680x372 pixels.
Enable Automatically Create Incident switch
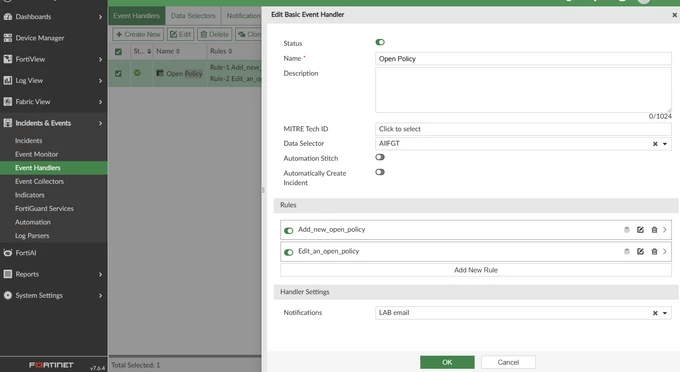[x=380, y=172]
